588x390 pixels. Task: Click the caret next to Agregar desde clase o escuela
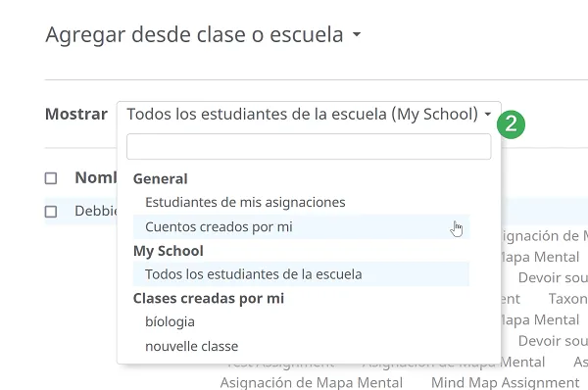point(357,34)
